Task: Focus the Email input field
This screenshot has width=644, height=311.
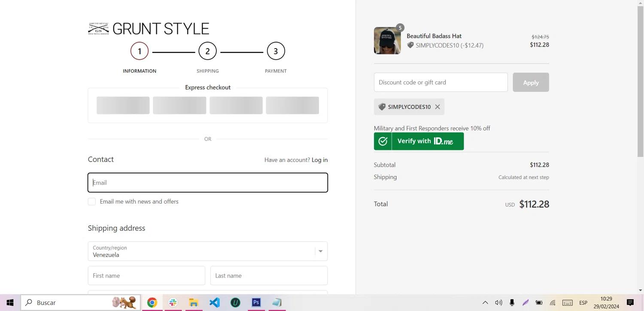Action: tap(208, 183)
